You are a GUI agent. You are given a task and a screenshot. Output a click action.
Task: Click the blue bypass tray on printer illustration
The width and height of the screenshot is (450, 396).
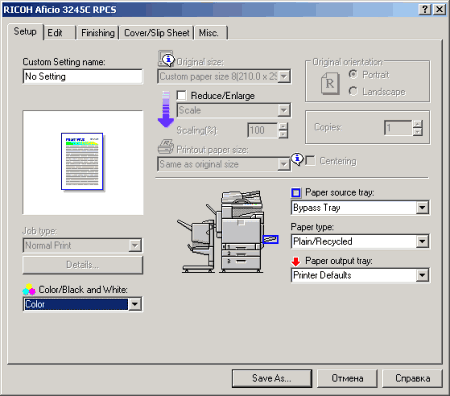[270, 239]
